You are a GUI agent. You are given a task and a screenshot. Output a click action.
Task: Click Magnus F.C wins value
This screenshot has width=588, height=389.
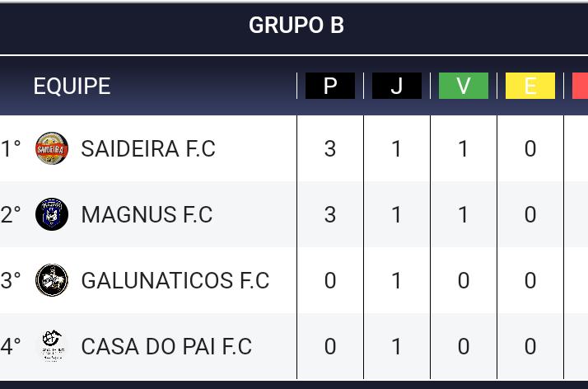(464, 214)
